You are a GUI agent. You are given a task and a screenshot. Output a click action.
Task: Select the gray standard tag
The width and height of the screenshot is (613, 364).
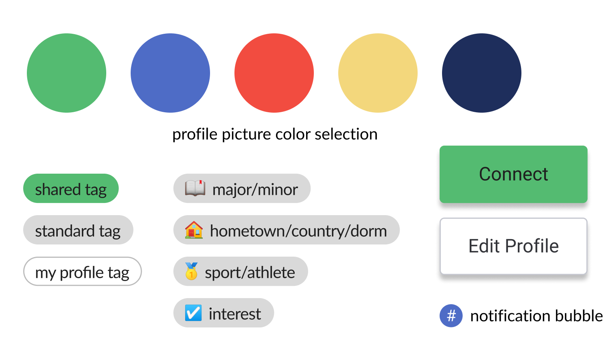click(78, 230)
